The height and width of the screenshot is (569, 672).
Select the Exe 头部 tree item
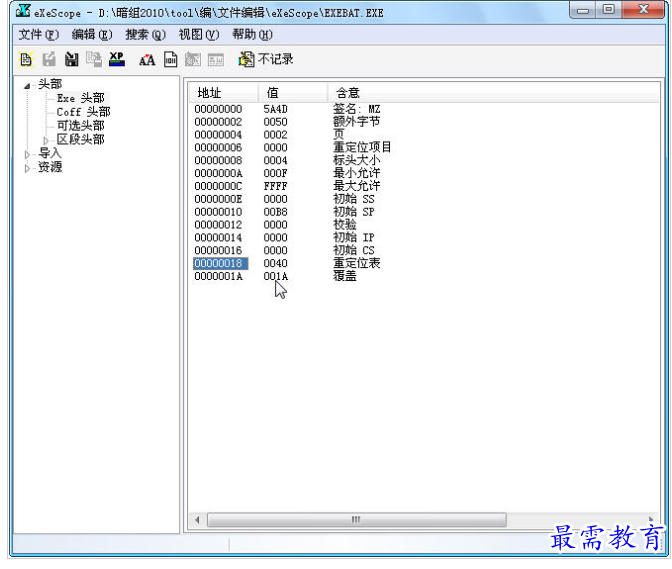81,98
